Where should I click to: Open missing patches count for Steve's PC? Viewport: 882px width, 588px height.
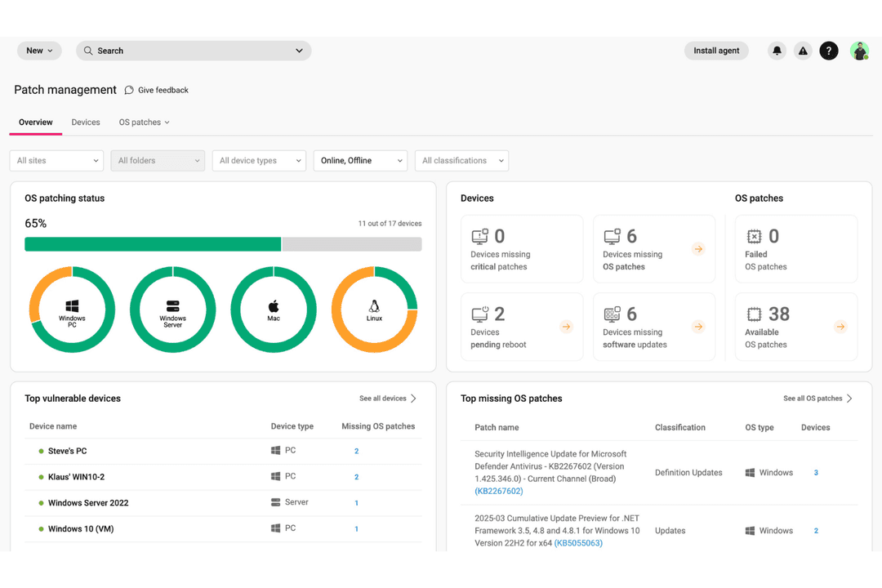click(357, 451)
